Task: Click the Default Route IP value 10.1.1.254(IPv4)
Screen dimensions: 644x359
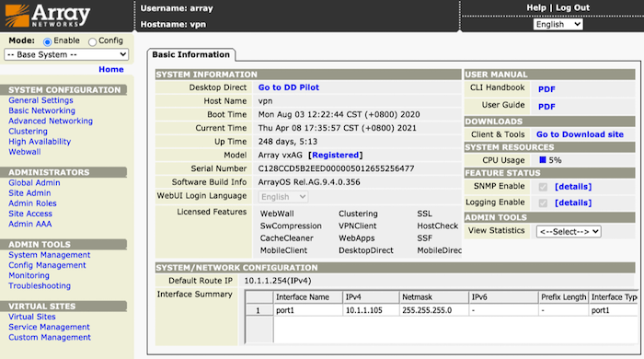Action: coord(278,281)
